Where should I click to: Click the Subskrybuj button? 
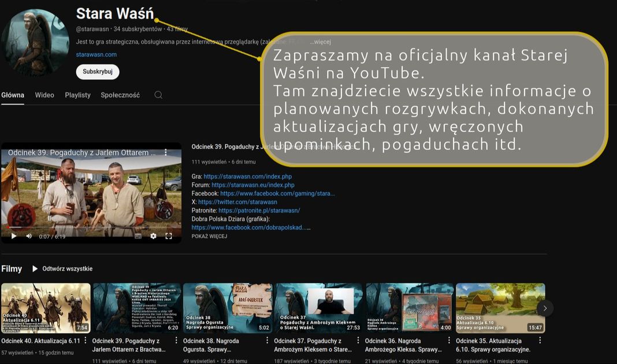click(98, 72)
